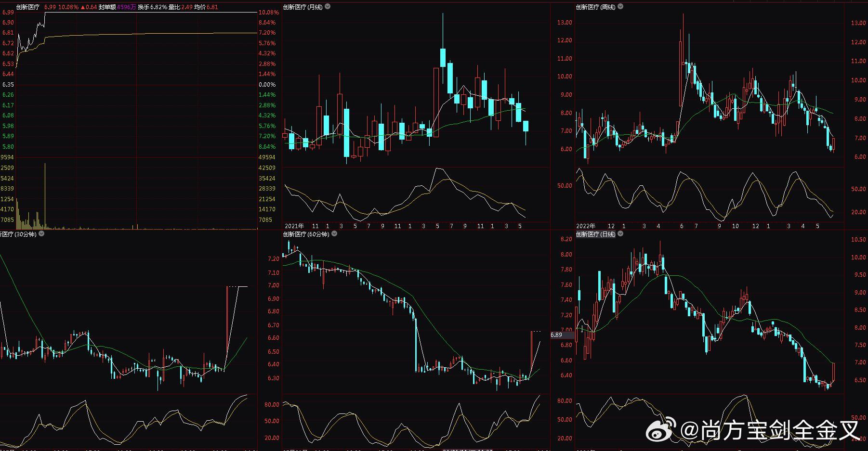Click the 创新医疗 (月线) chart title
Viewport: 868px width, 451px height.
[x=303, y=7]
